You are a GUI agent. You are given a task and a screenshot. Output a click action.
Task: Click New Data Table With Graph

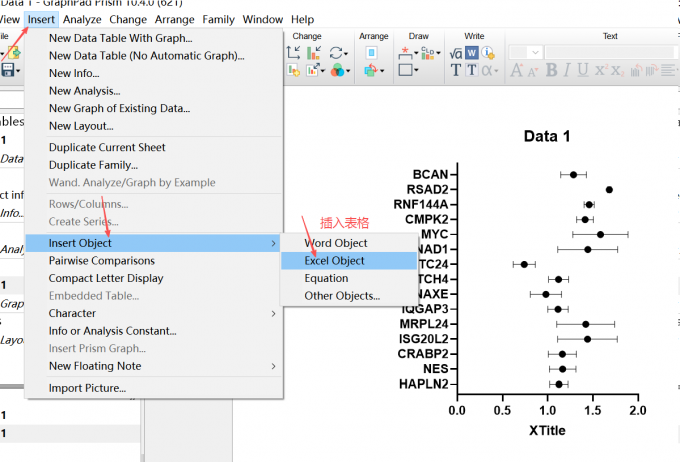coord(120,38)
